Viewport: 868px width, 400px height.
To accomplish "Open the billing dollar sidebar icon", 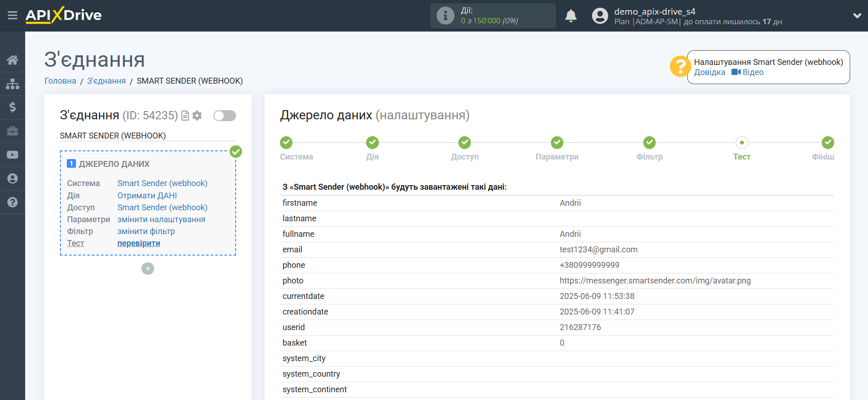I will click(x=12, y=107).
